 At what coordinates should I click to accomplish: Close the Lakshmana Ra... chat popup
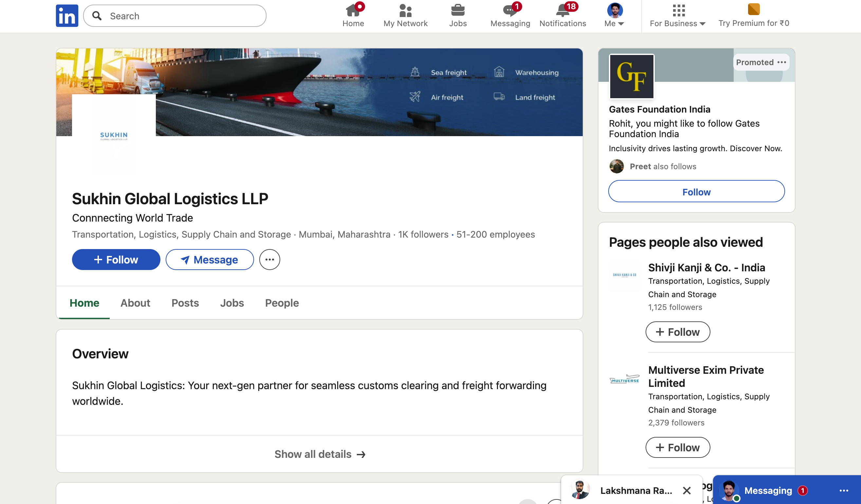[x=687, y=490]
